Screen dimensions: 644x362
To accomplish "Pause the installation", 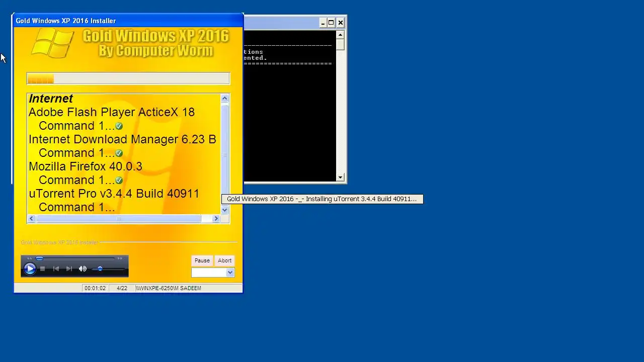I will pyautogui.click(x=202, y=260).
